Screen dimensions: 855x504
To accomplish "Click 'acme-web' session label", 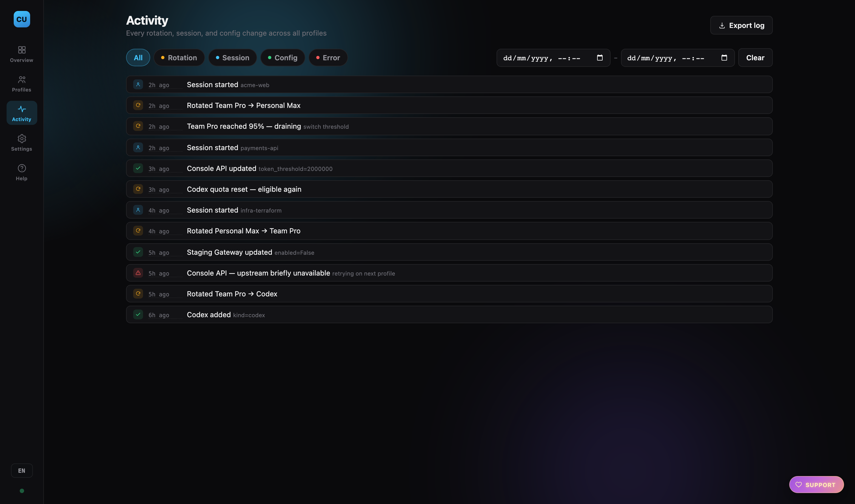I will point(255,85).
